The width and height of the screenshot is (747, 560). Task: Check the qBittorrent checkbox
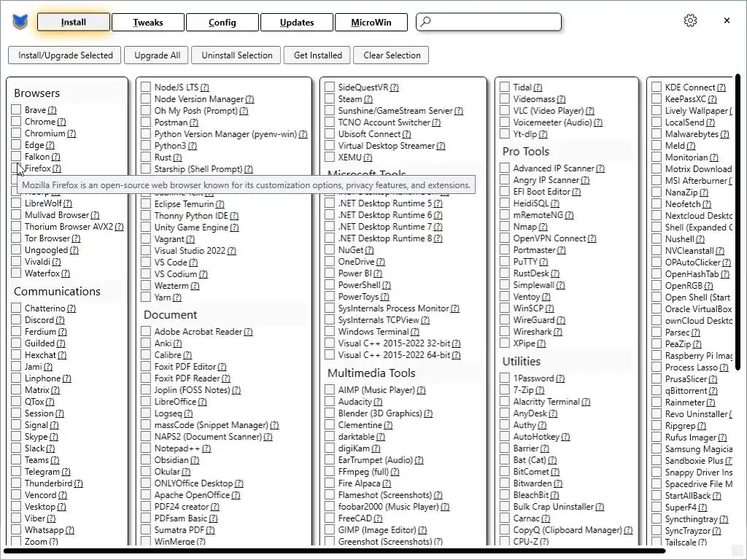coord(657,391)
